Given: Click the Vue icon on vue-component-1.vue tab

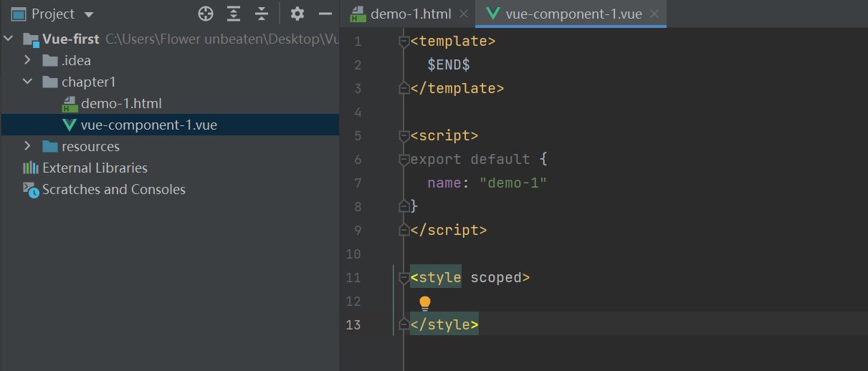Looking at the screenshot, I should click(x=492, y=14).
